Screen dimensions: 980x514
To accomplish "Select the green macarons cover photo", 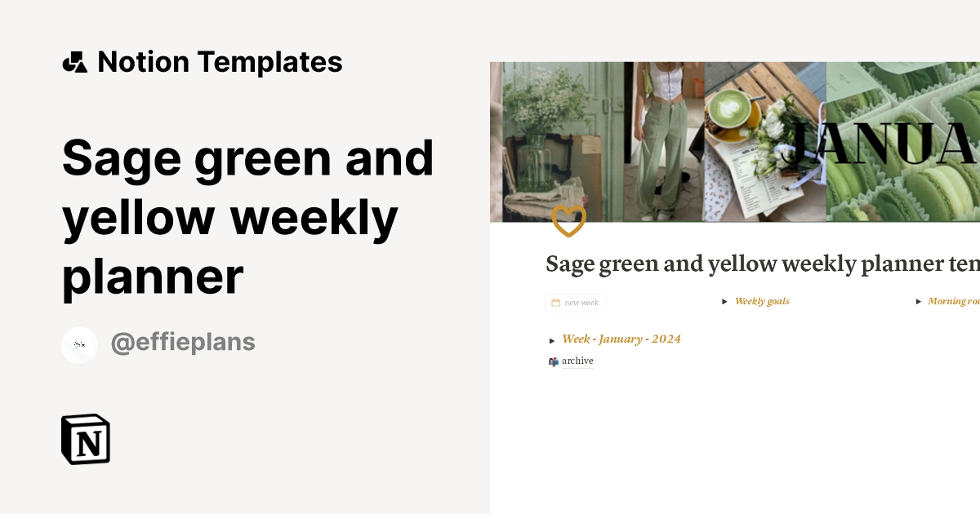I will pos(902,141).
